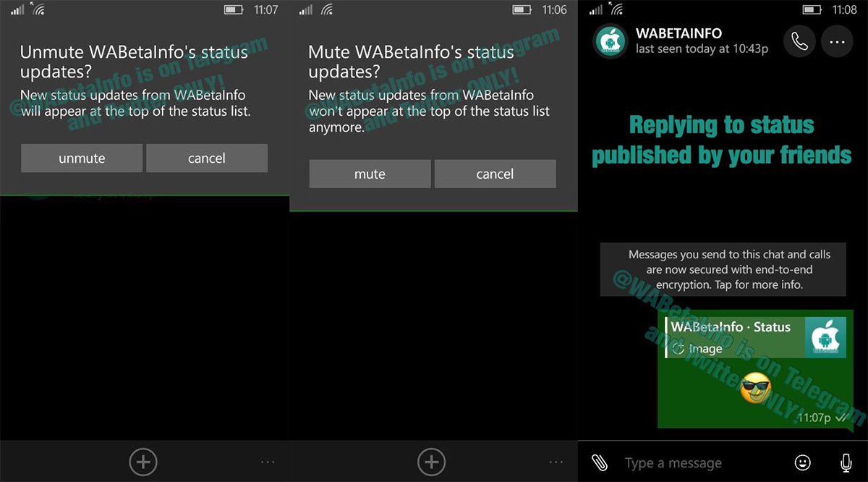View the status thumbnail in the quoted reply

coord(825,337)
